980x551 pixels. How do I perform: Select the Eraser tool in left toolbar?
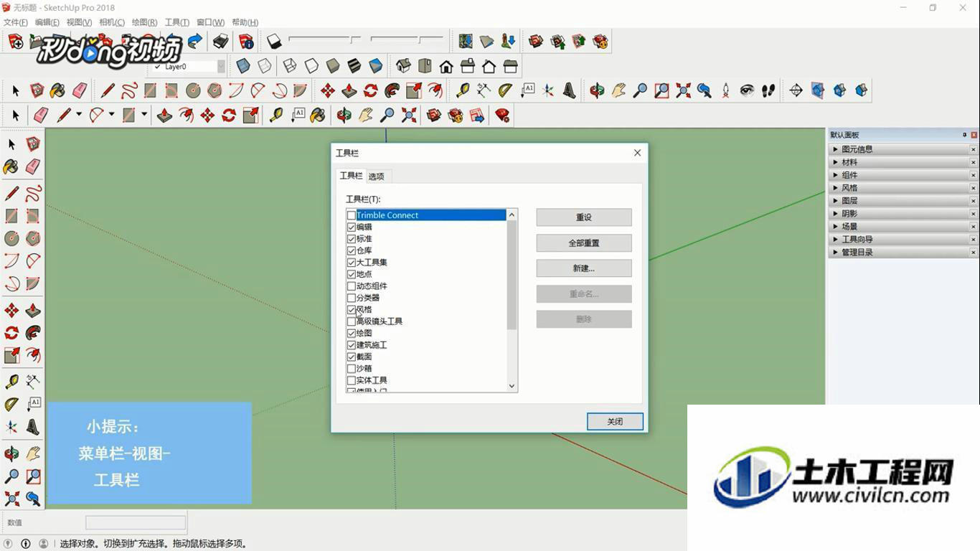click(33, 167)
